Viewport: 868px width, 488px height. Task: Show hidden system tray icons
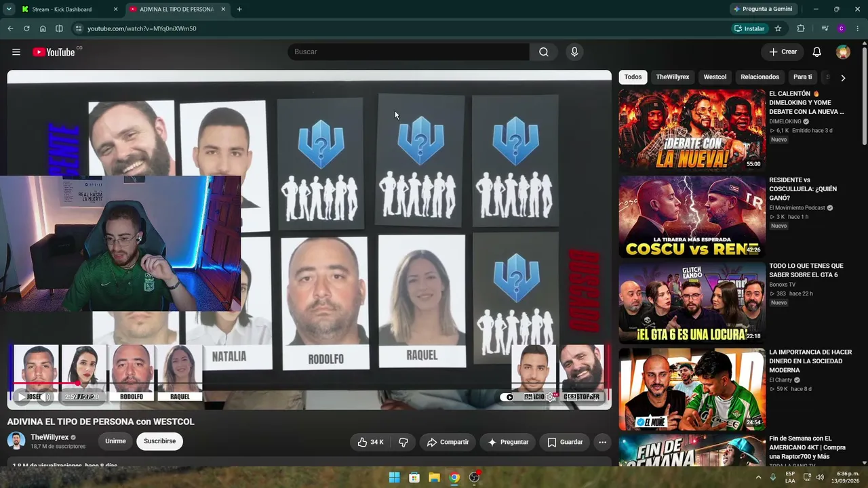[x=758, y=477]
